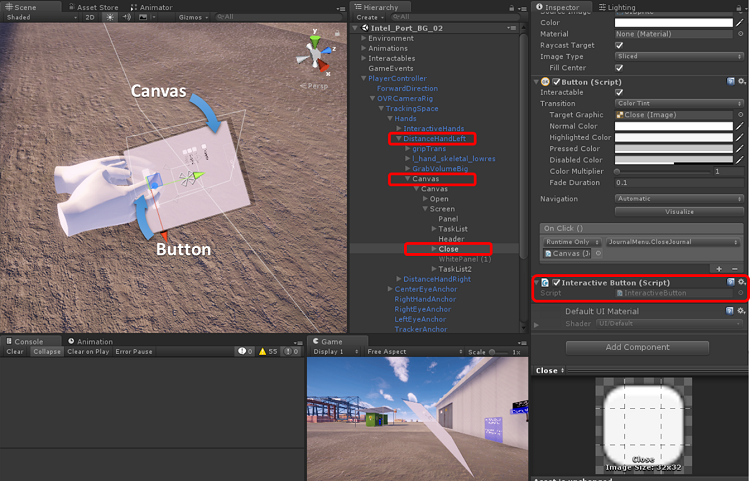Adjust the Color Multiplier slider

tap(663, 171)
